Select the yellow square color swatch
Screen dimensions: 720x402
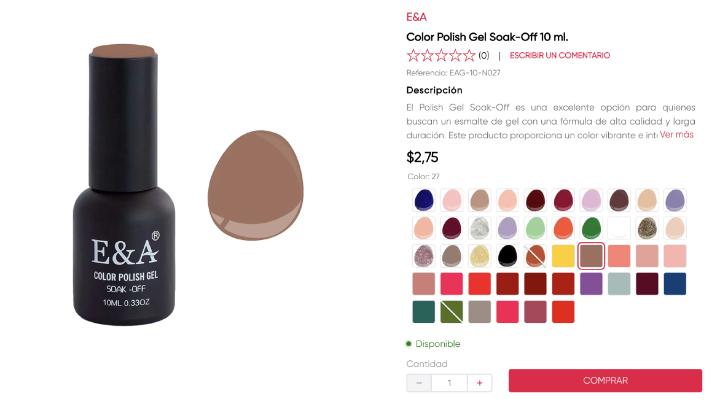click(563, 255)
